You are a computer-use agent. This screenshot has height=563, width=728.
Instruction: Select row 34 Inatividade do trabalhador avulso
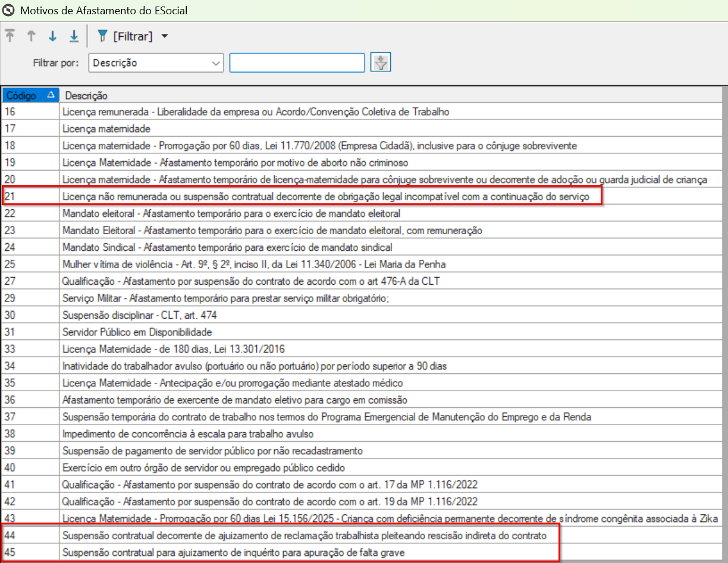click(362, 366)
